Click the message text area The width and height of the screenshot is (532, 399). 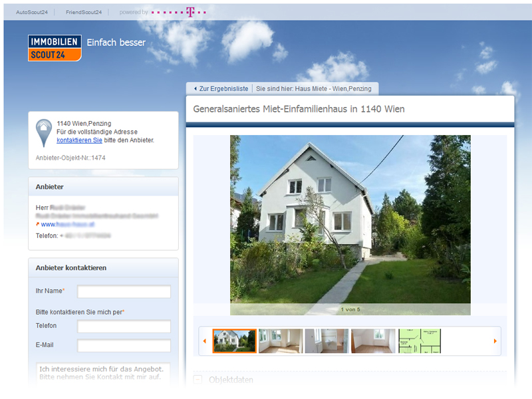(x=103, y=373)
